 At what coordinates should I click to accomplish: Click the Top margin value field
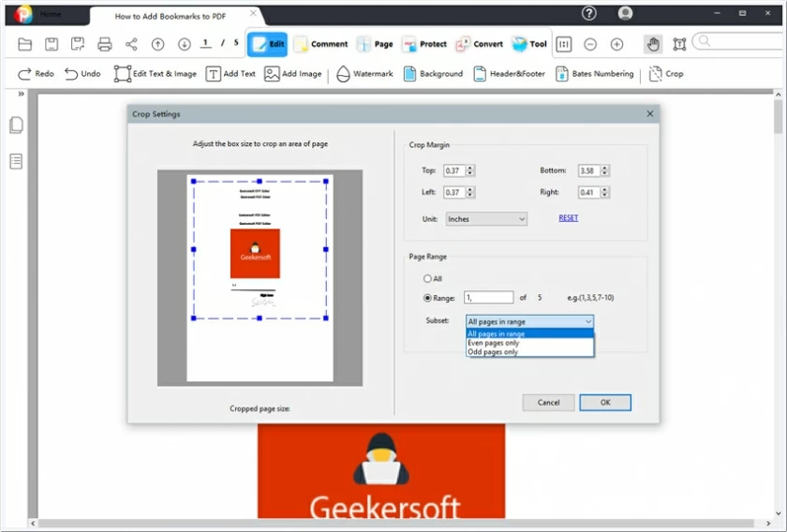(454, 170)
